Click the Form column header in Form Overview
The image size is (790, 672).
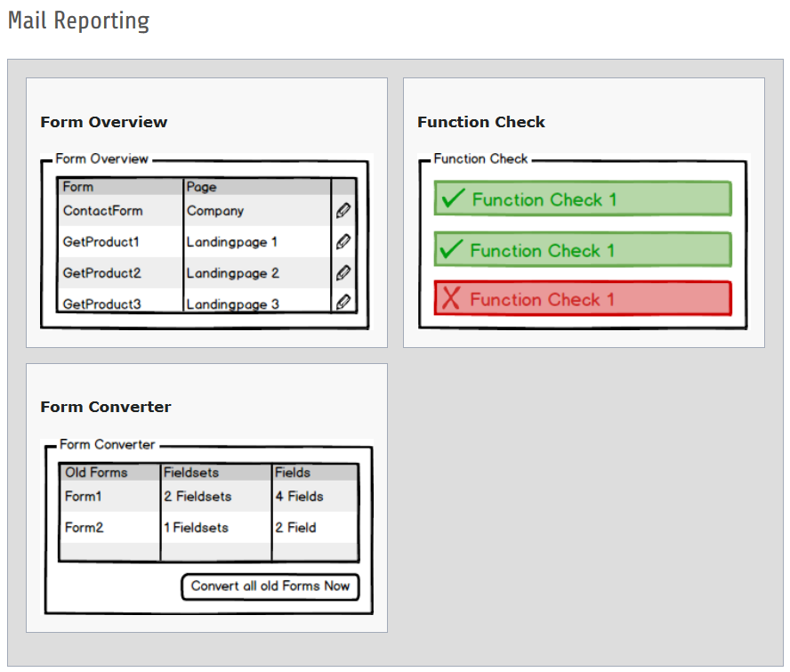point(78,187)
